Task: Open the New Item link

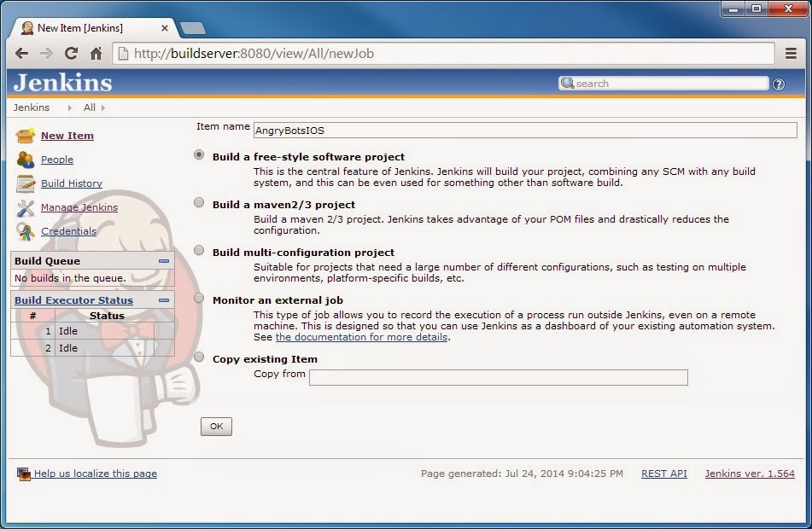Action: [67, 136]
